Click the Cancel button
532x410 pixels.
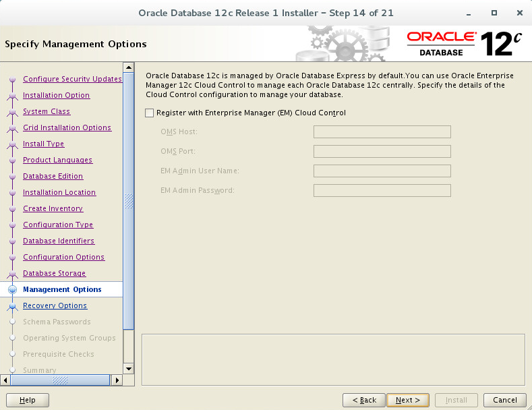point(505,400)
